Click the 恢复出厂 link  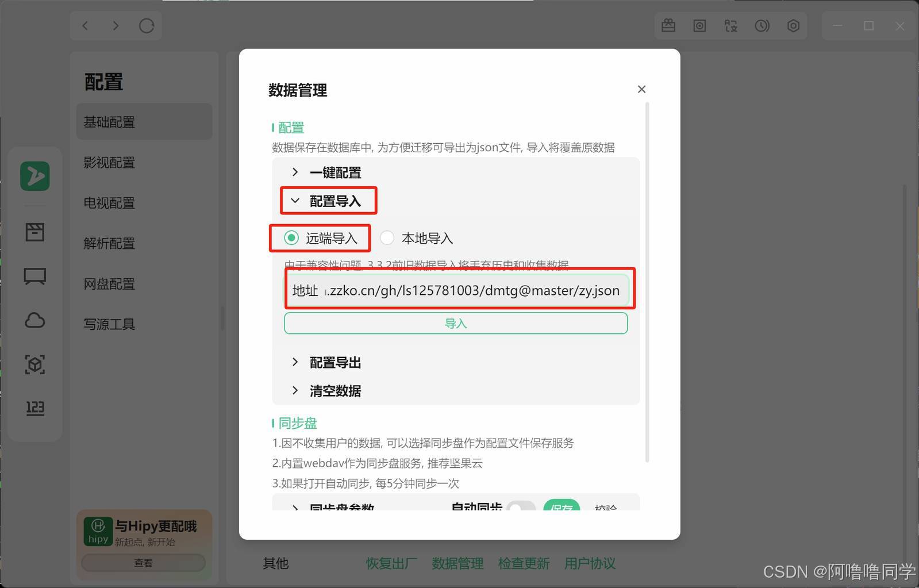391,563
